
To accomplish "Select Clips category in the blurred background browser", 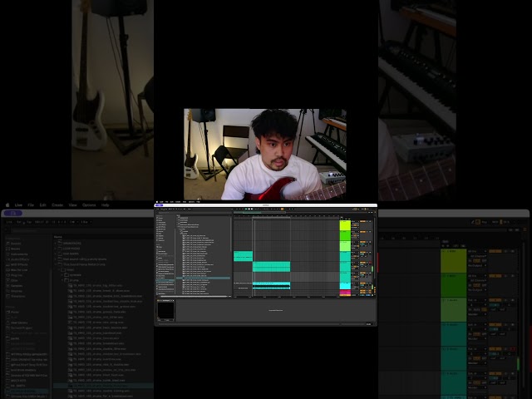I will point(12,280).
